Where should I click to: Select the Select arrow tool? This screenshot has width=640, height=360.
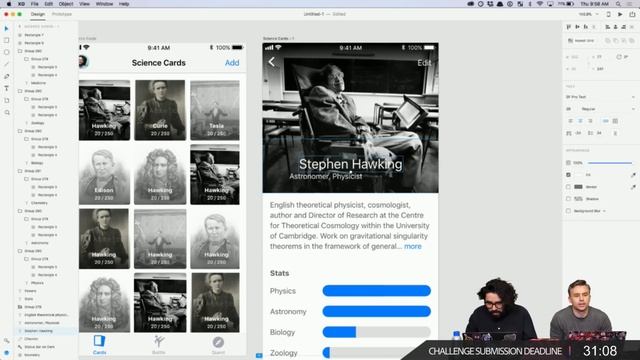6,29
